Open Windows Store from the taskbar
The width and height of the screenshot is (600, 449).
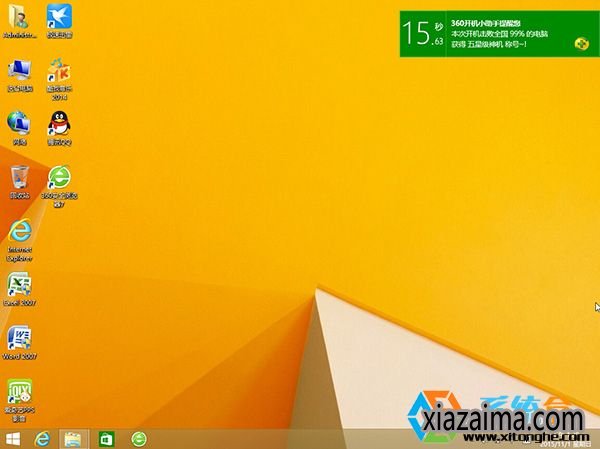(x=106, y=439)
